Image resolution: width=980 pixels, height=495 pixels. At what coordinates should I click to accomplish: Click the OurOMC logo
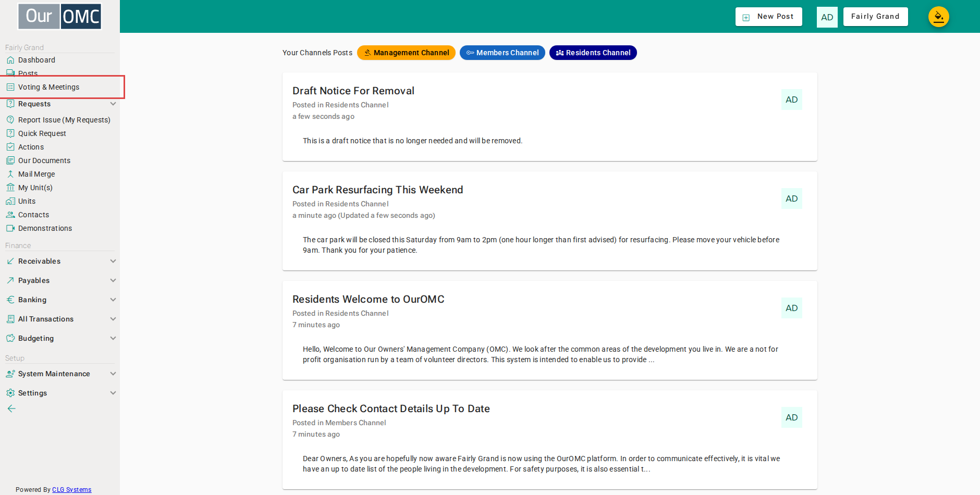pyautogui.click(x=60, y=17)
